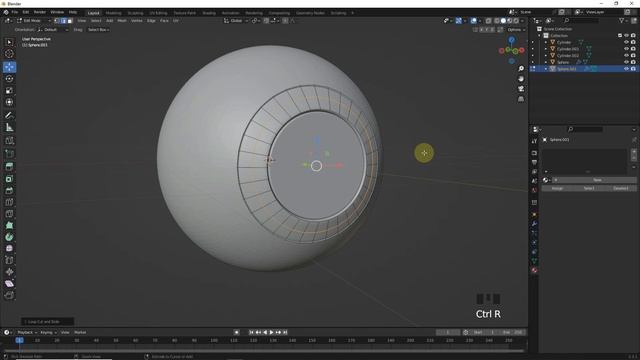
Task: Click the Z axis on navigation gizmo
Action: 511,40
